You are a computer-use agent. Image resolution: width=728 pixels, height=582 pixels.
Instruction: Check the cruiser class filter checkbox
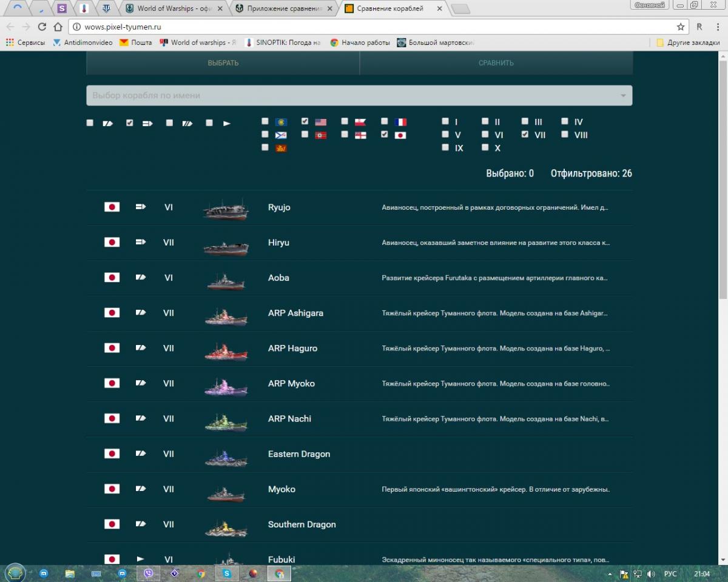coord(90,123)
